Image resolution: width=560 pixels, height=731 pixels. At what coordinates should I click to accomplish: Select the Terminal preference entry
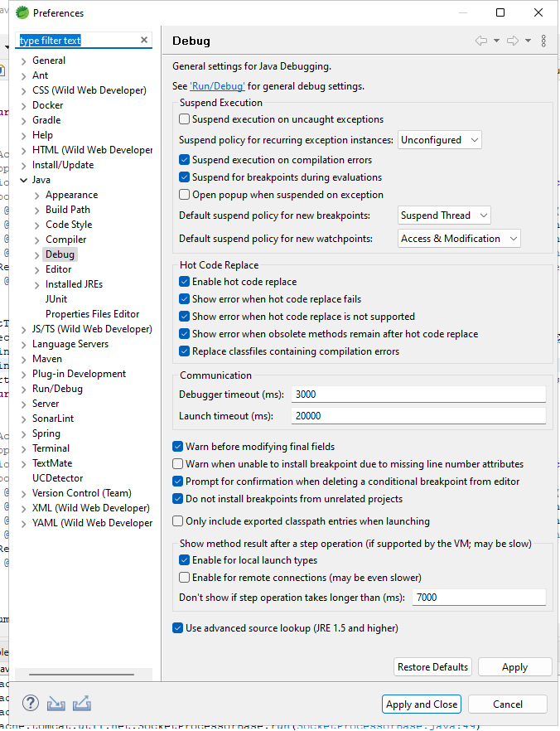(51, 448)
